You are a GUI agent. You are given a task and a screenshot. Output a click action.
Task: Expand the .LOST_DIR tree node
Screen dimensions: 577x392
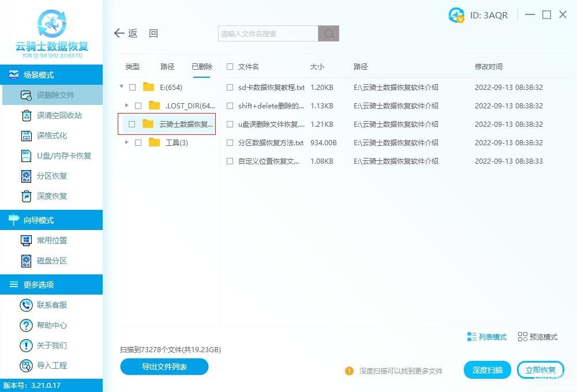point(127,105)
